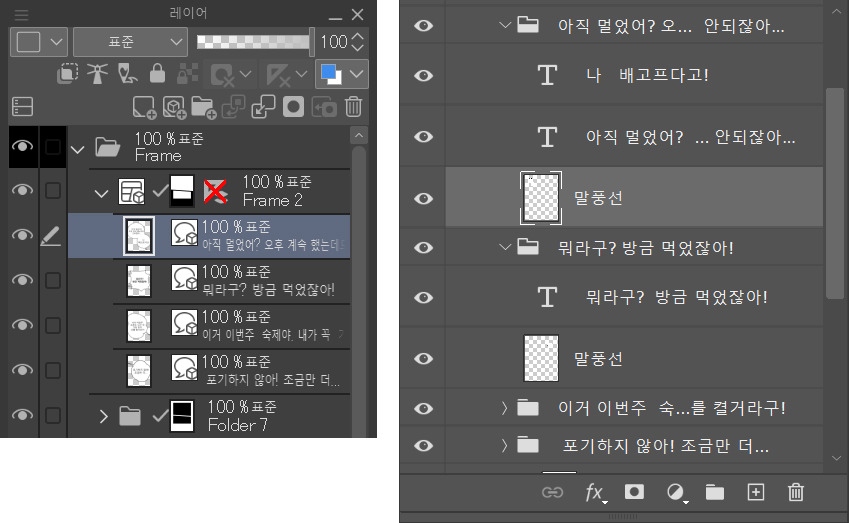The width and height of the screenshot is (849, 523).
Task: Enable clip to layer below icon
Action: pos(68,74)
